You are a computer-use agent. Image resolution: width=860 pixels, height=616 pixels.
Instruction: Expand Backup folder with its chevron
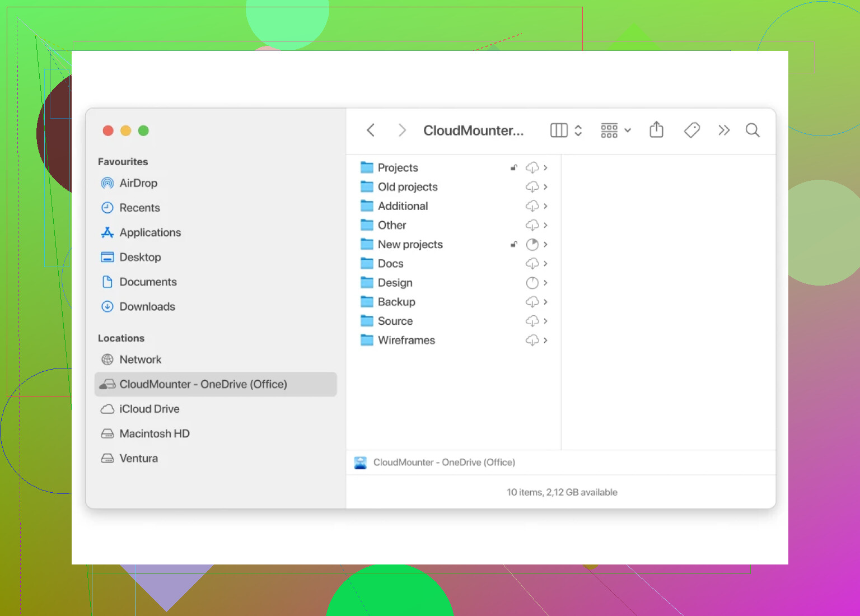pyautogui.click(x=545, y=302)
